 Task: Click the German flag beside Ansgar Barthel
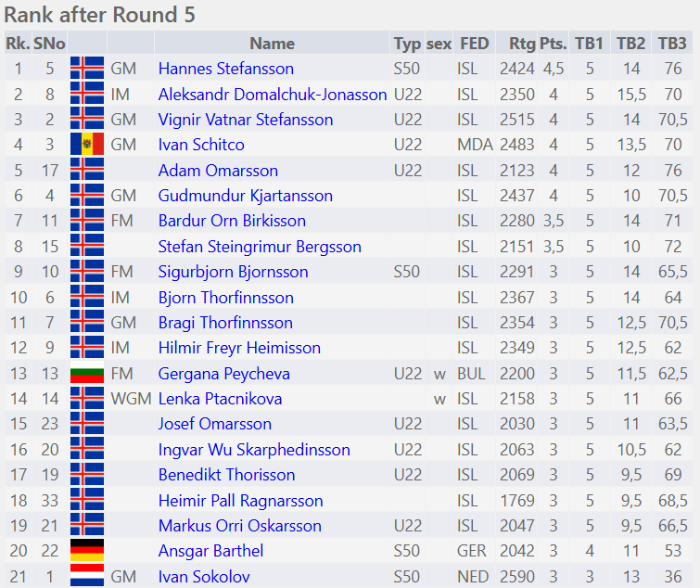click(87, 551)
